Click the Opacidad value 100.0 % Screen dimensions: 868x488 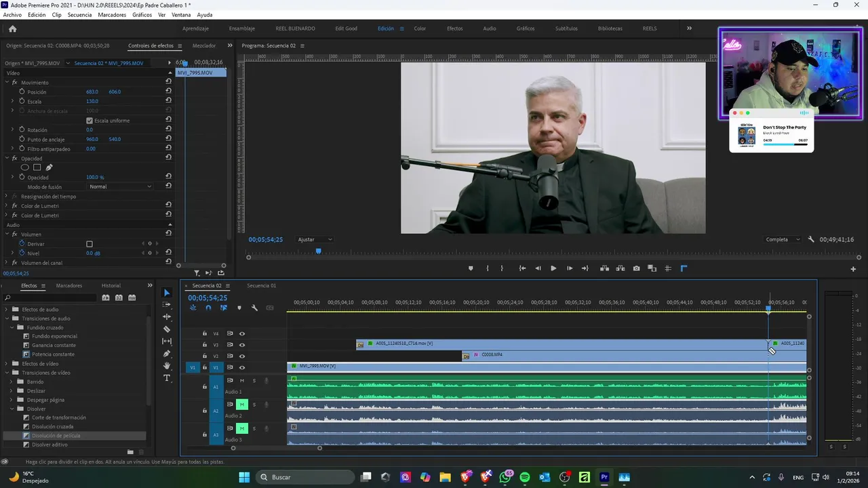coord(95,178)
